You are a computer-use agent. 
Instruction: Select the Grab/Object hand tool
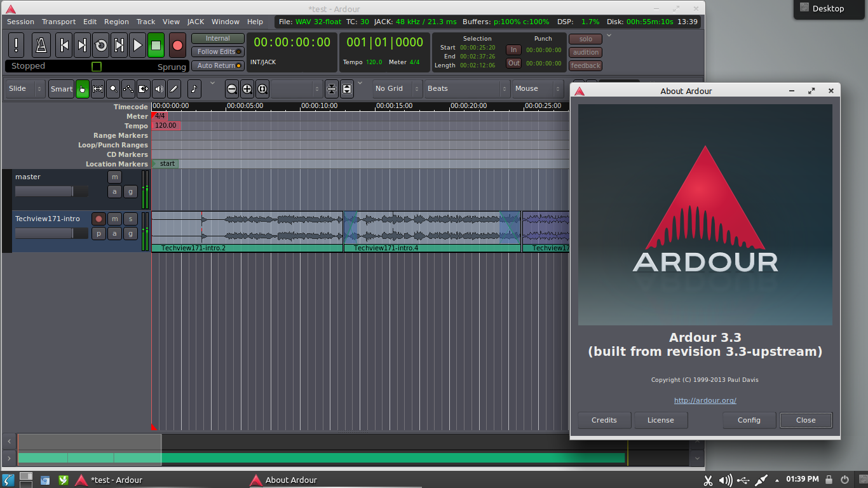point(83,89)
